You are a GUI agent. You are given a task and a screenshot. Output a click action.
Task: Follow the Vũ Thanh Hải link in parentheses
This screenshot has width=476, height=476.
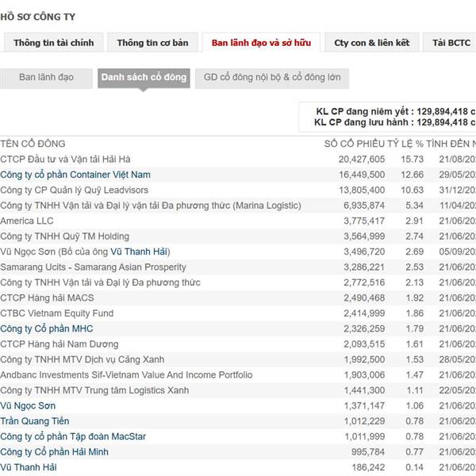(139, 251)
